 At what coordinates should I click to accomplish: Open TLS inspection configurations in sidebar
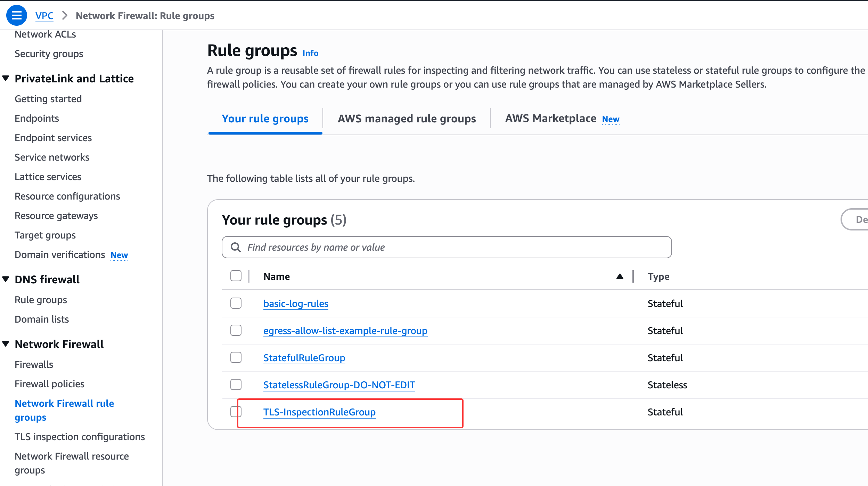coord(80,437)
